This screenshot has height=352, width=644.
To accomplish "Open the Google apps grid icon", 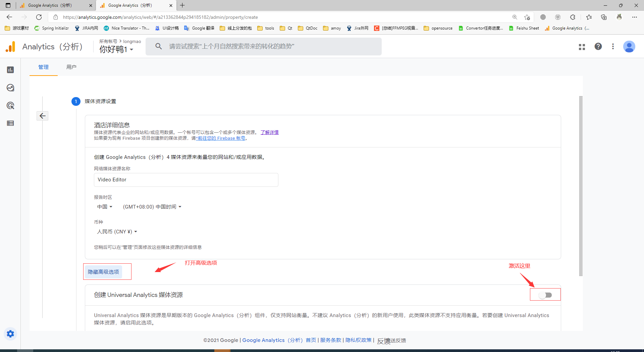I will (x=582, y=47).
